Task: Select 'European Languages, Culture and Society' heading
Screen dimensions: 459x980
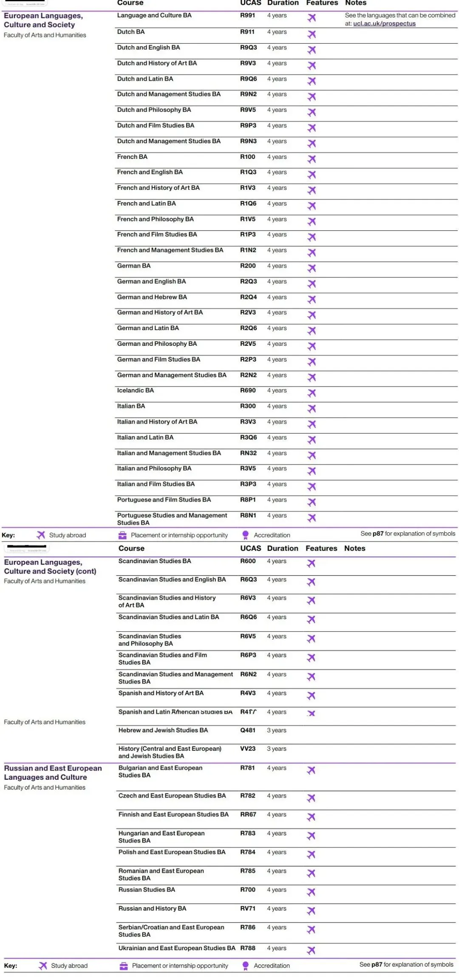Action: point(43,20)
